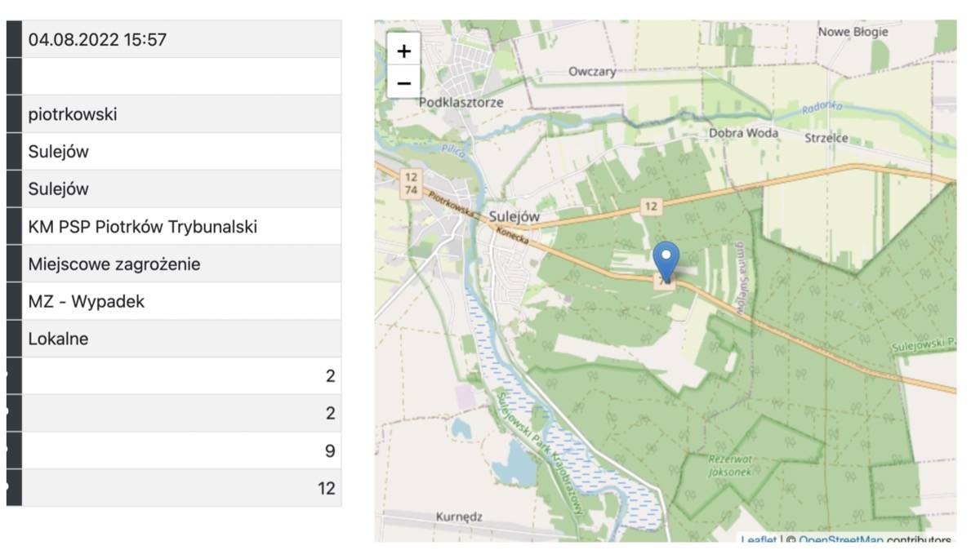Click the road 12 shield east of Sulejów
Image resolution: width=980 pixels, height=550 pixels.
[650, 206]
